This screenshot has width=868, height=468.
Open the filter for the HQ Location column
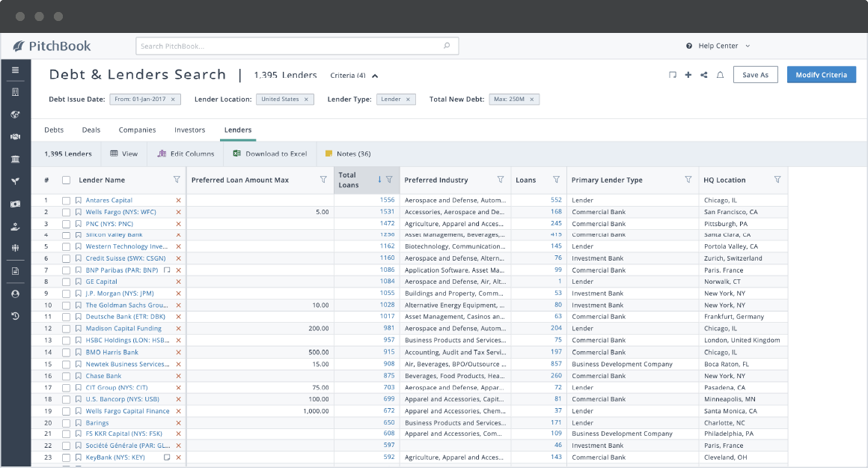(x=777, y=180)
